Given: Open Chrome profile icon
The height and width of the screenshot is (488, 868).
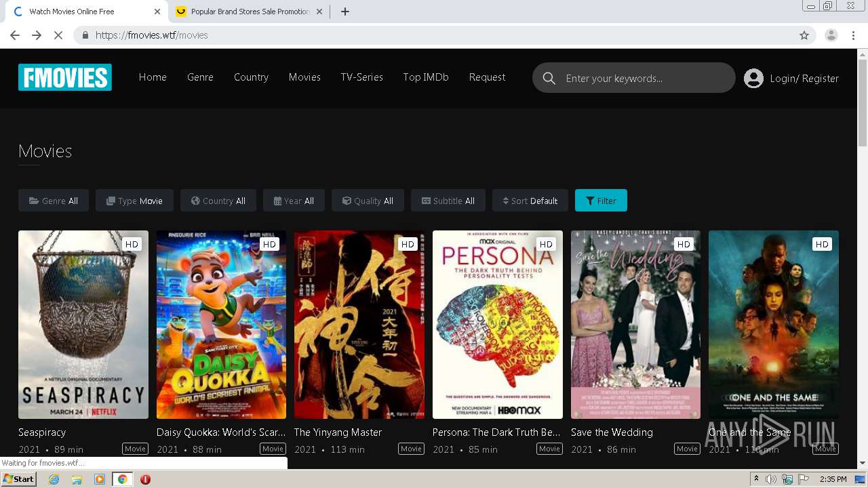Looking at the screenshot, I should pyautogui.click(x=831, y=35).
